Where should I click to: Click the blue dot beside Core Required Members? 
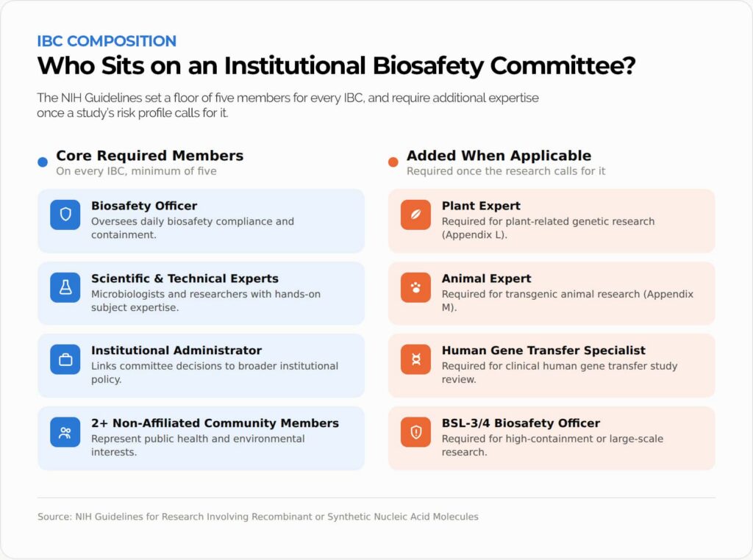click(43, 162)
